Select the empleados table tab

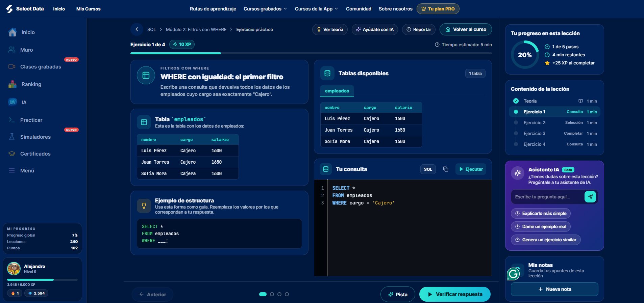tap(337, 91)
